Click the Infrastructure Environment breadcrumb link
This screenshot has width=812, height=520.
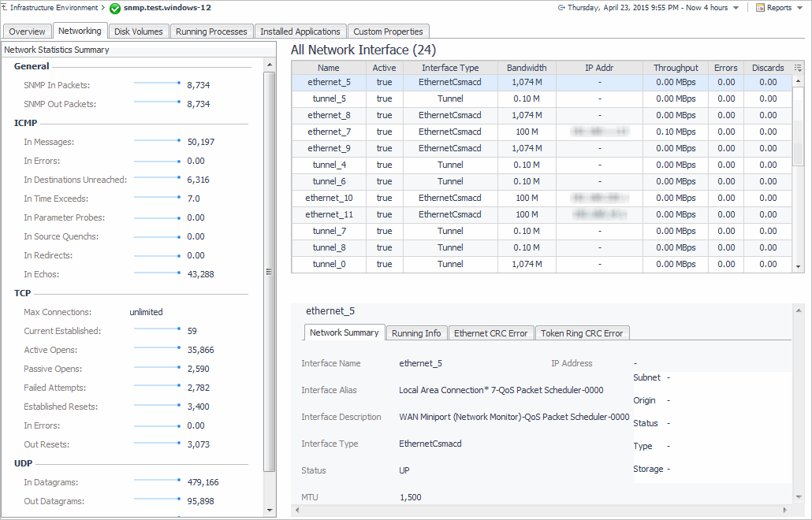pos(54,8)
